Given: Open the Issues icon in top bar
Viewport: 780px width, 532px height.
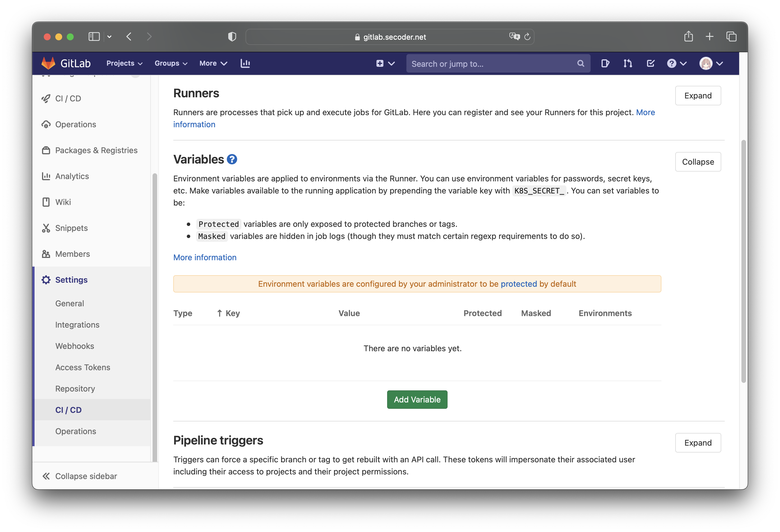Looking at the screenshot, I should (x=605, y=63).
